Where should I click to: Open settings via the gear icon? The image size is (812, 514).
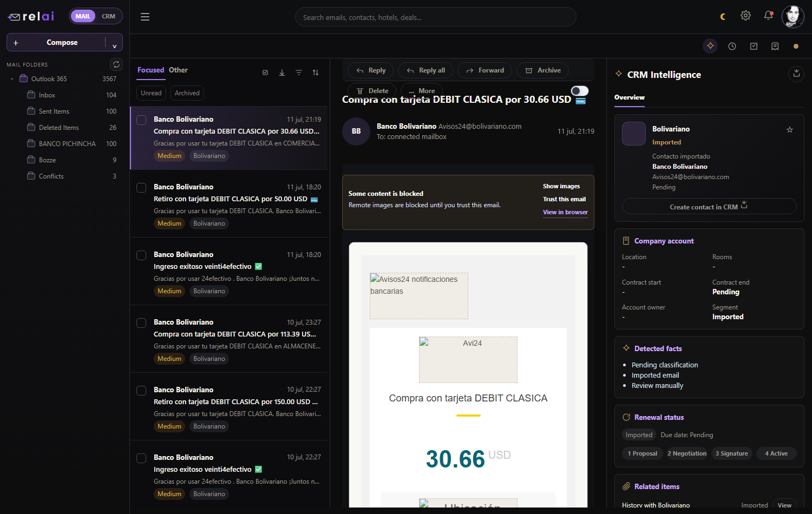[x=745, y=16]
